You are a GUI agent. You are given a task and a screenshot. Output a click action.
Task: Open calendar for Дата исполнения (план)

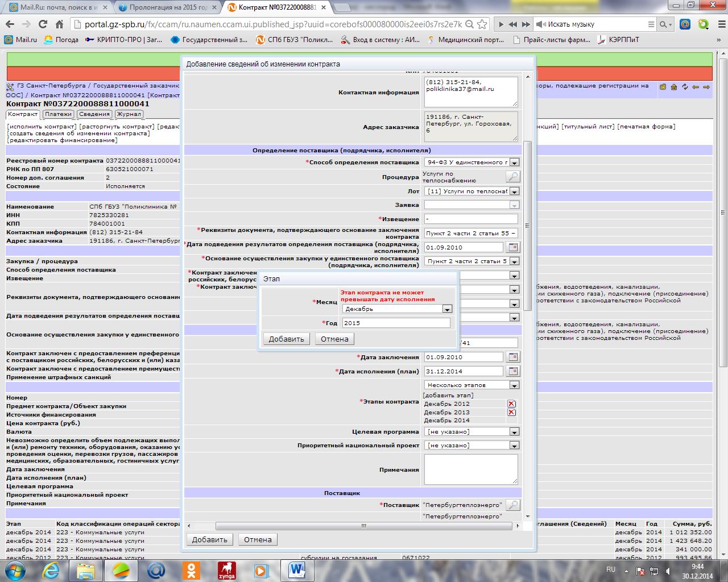coord(513,371)
